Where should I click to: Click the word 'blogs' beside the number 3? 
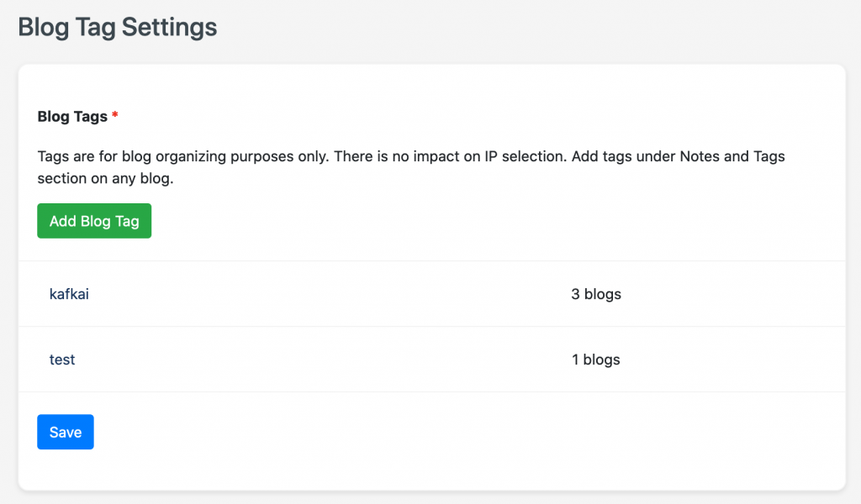pyautogui.click(x=603, y=294)
